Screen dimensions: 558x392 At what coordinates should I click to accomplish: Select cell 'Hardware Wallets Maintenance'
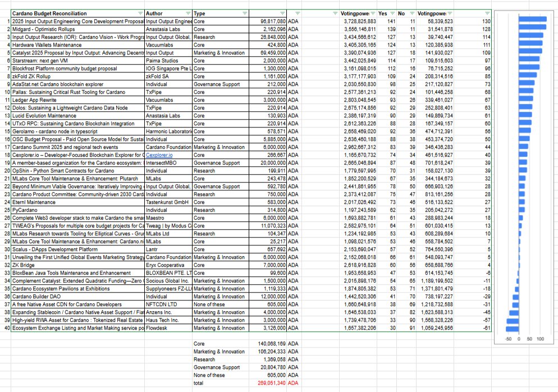coord(77,45)
